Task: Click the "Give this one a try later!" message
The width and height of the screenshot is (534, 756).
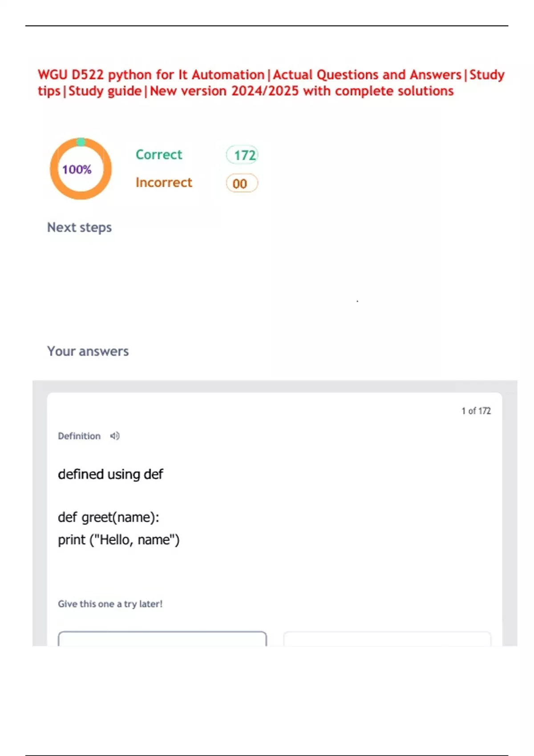Action: point(110,604)
